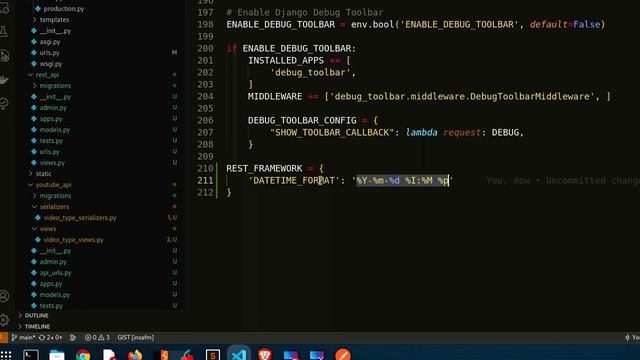Click MIDDLEWARE on line 204
Image resolution: width=640 pixels, height=360 pixels.
tap(275, 97)
